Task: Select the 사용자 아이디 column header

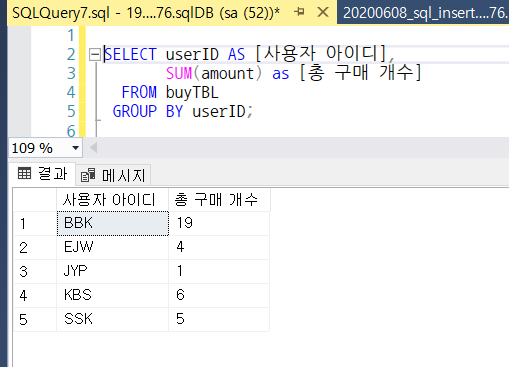Action: (x=113, y=200)
